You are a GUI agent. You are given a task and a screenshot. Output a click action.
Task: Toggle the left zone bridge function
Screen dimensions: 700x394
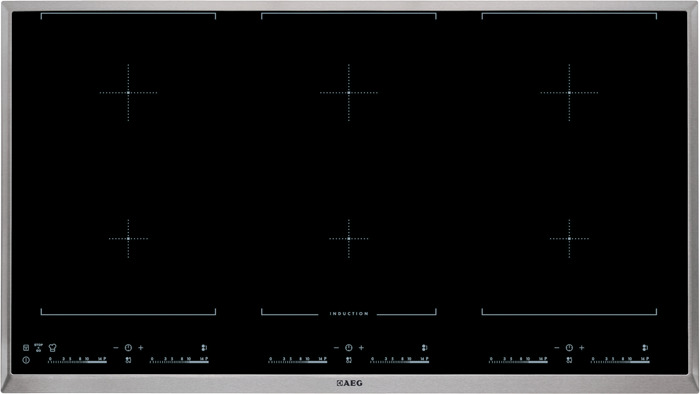pos(204,348)
